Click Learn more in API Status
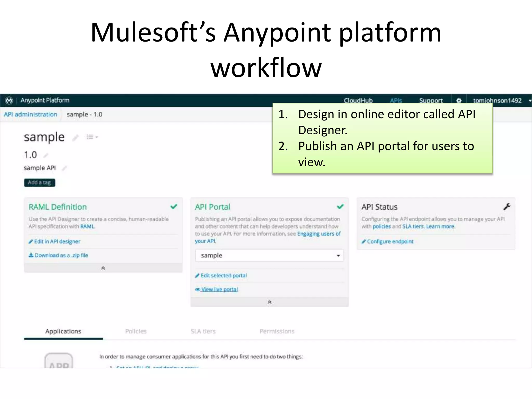Viewport: 532px width, 399px height. [x=440, y=227]
